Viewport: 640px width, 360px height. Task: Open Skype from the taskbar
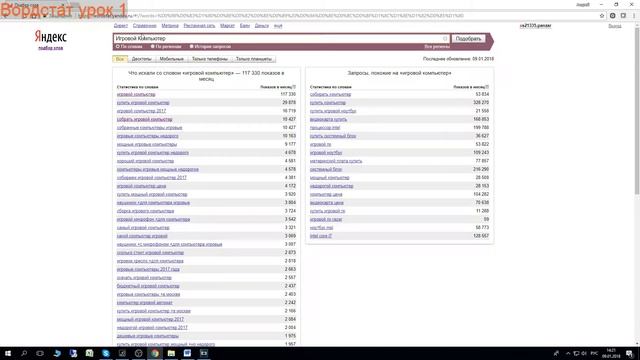click(x=106, y=353)
